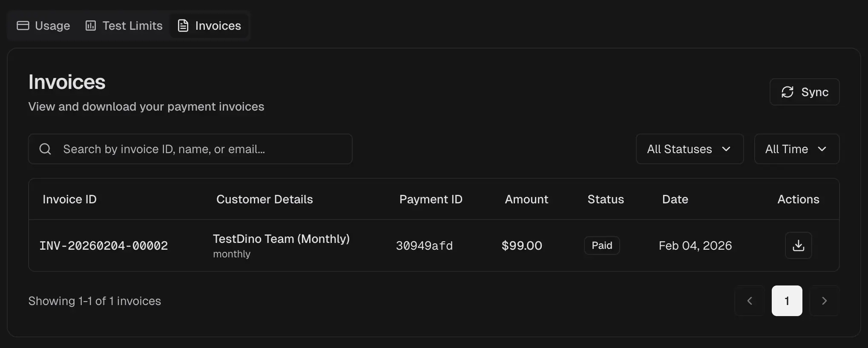Click the search magnifier icon
Image resolution: width=868 pixels, height=348 pixels.
[45, 149]
